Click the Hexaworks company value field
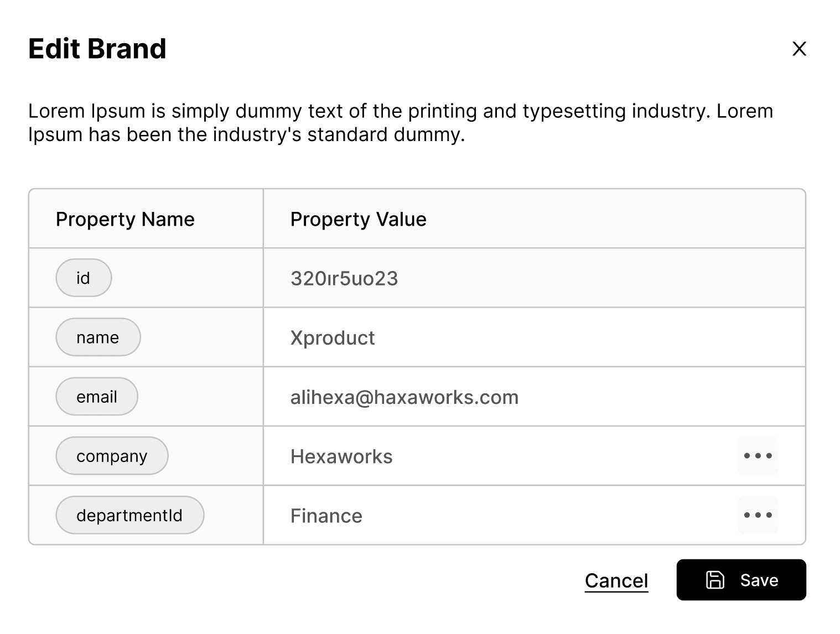Screen dimensions: 840x634 click(x=341, y=456)
